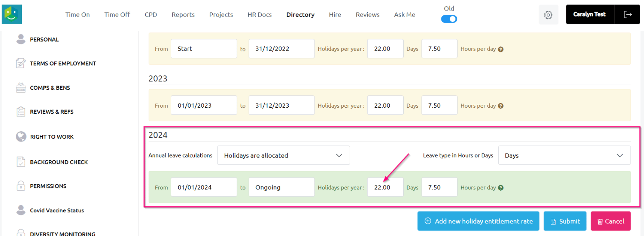Click the Start date field in first row

[204, 49]
